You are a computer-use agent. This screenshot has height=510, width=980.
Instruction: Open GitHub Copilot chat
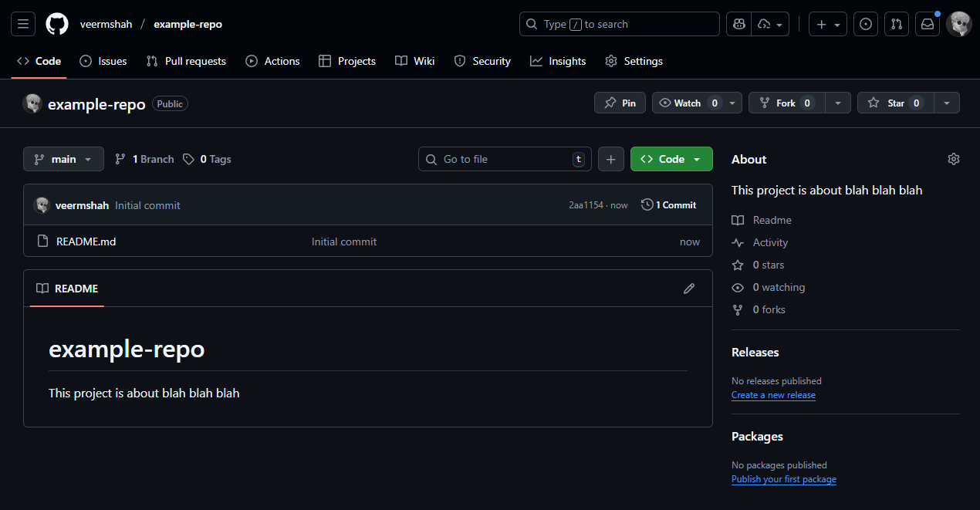738,24
